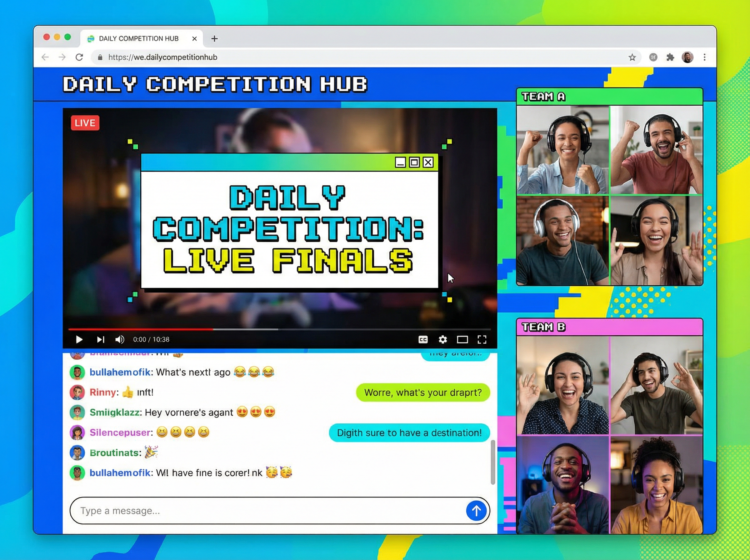Switch video to theater mode
750x560 pixels.
462,339
